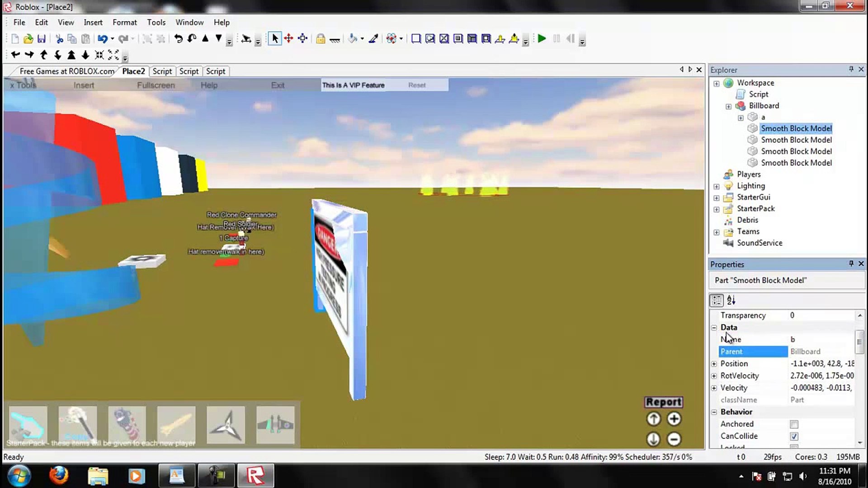Screen dimensions: 868x488
Task: Click the Play button to run game
Action: point(541,39)
